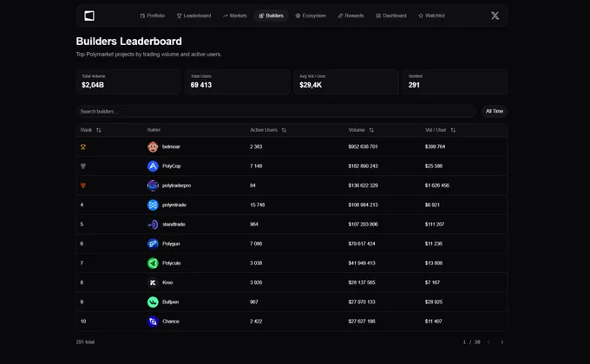The height and width of the screenshot is (364, 590).
Task: Click Kreo vol per user $7 167
Action: (432, 283)
